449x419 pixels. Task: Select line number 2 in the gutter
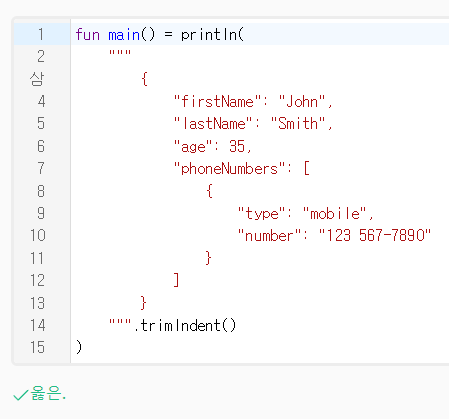pos(41,57)
